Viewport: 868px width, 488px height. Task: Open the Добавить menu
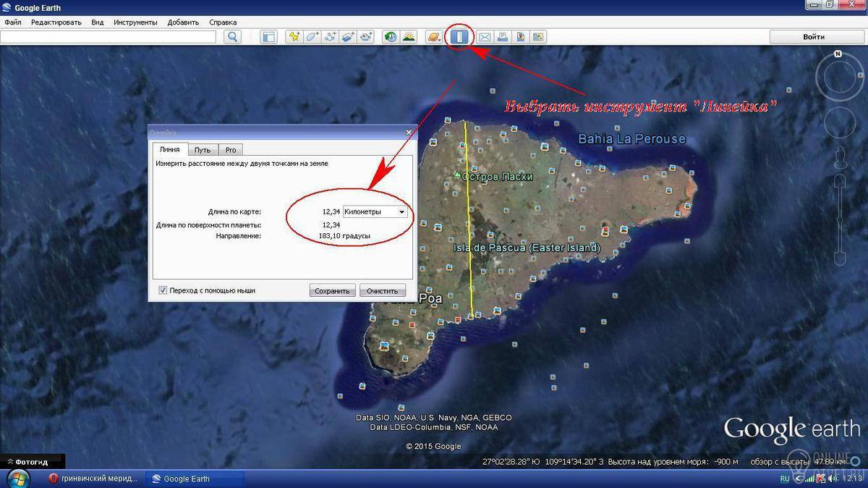pyautogui.click(x=183, y=22)
